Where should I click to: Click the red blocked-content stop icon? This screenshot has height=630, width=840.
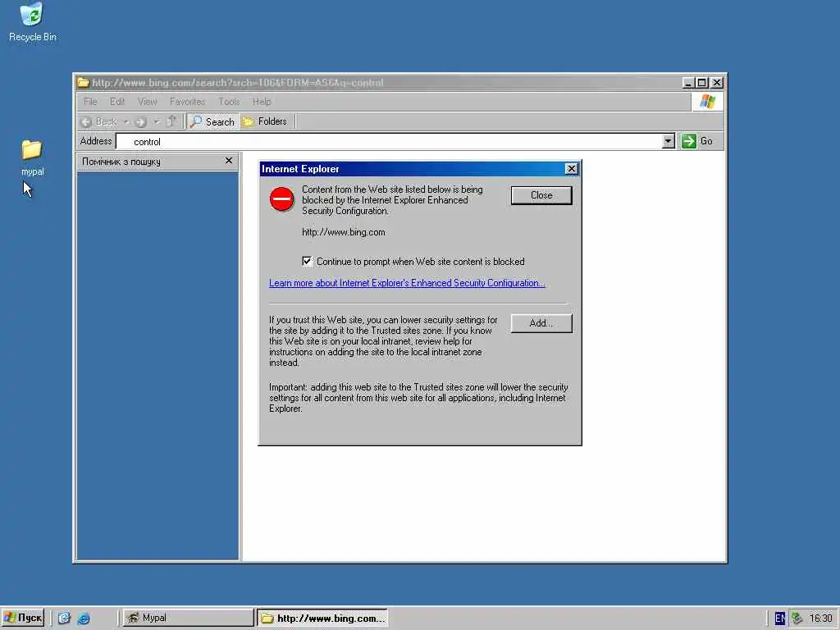point(282,199)
